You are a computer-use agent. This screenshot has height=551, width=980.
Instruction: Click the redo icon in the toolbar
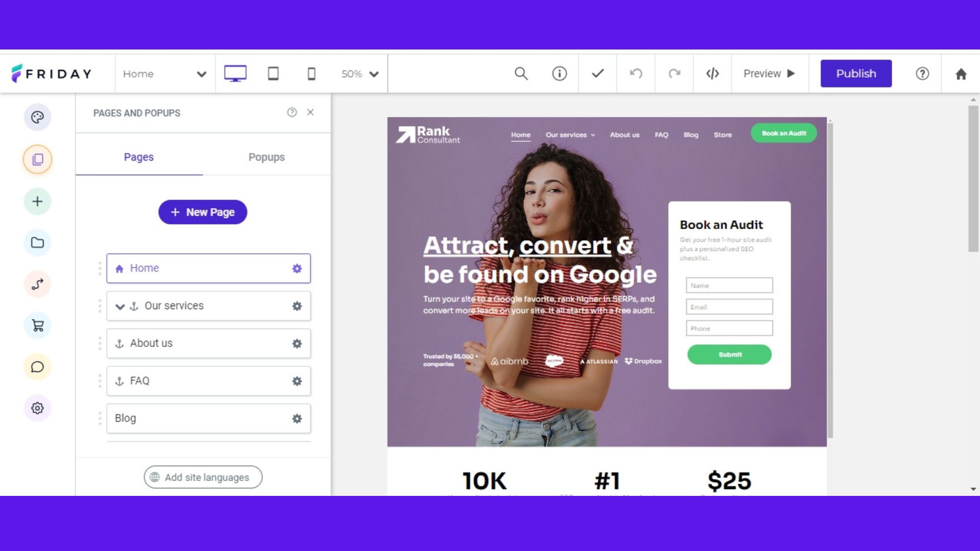tap(674, 73)
